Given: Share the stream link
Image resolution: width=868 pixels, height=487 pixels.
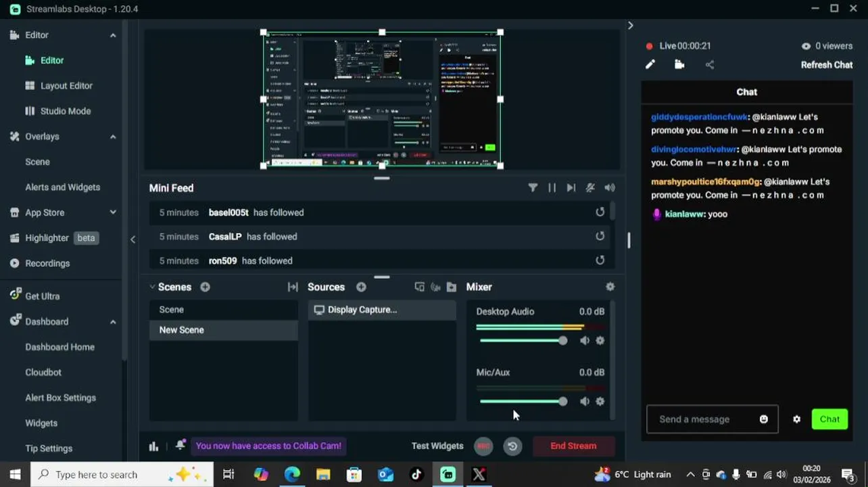Looking at the screenshot, I should [x=709, y=65].
